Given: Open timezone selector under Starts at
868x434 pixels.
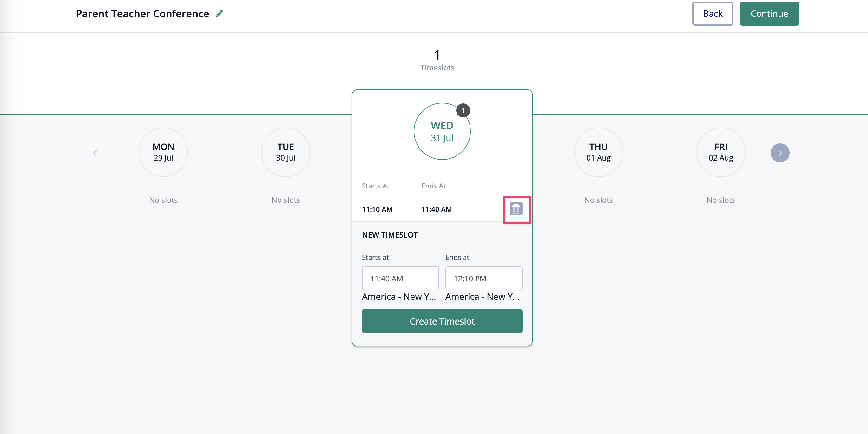Looking at the screenshot, I should point(398,297).
